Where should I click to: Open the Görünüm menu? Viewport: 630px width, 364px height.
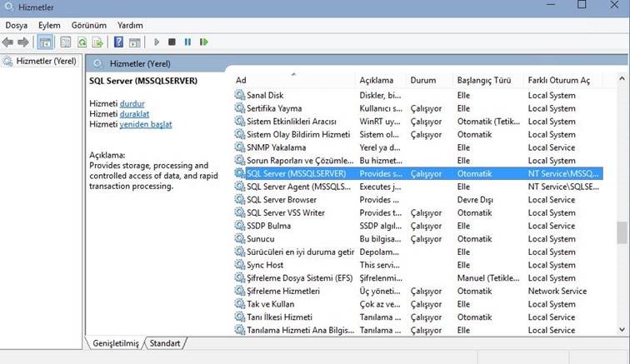[x=89, y=25]
